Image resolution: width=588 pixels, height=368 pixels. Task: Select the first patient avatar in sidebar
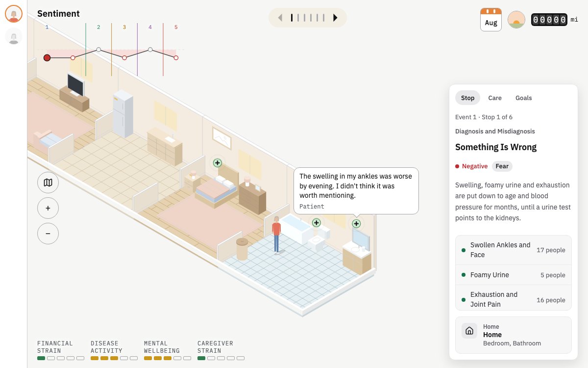click(x=14, y=14)
